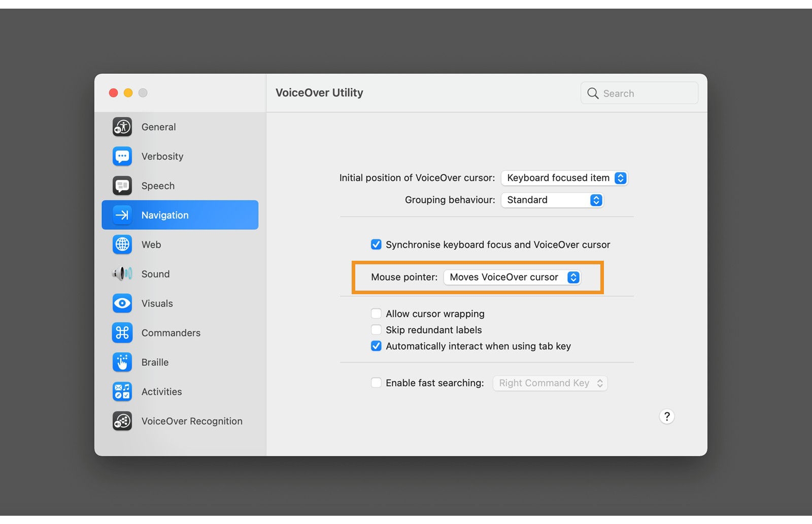The height and width of the screenshot is (524, 812).
Task: Select the Verbosity category icon
Action: 122,156
